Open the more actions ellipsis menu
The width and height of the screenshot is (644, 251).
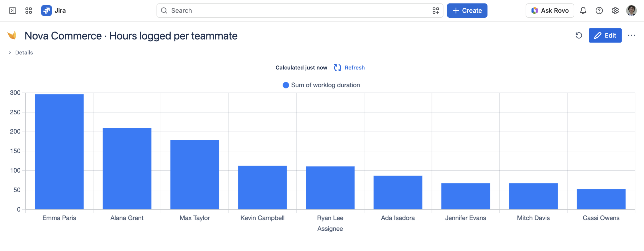coord(631,36)
